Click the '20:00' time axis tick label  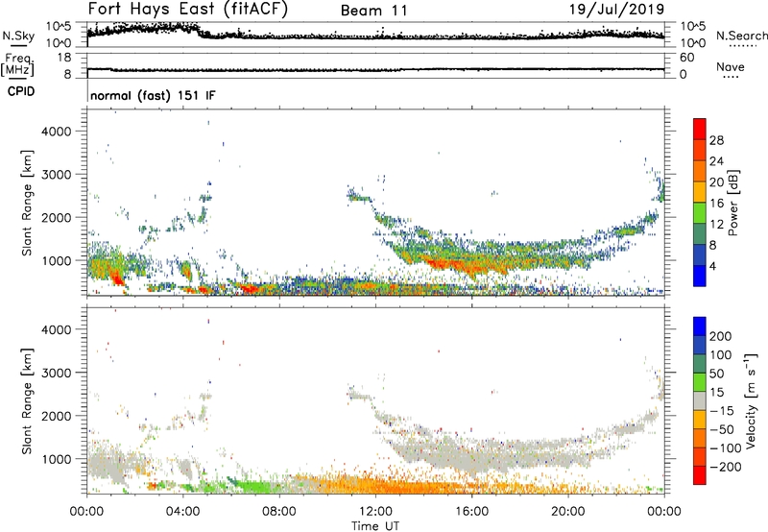tap(567, 512)
